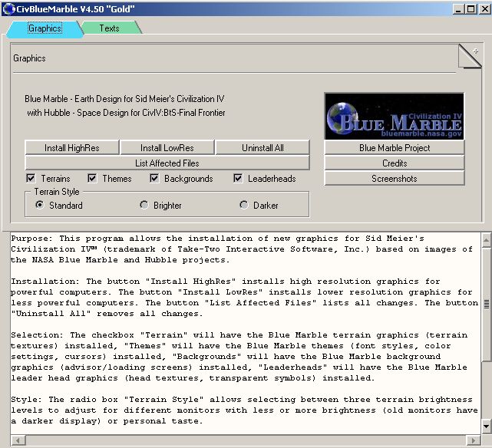Click the vertical scrollbar down arrow

(x=486, y=426)
